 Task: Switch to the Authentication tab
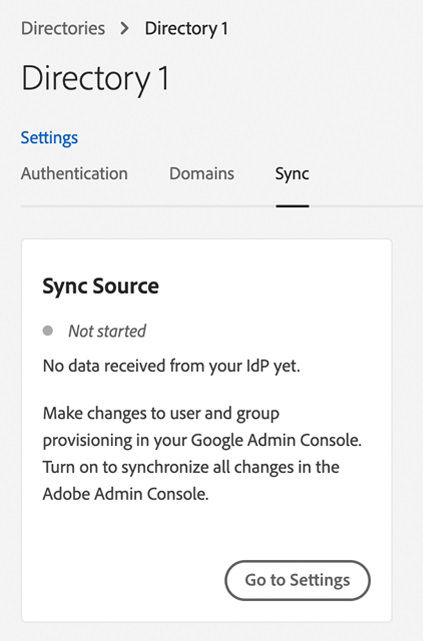74,174
